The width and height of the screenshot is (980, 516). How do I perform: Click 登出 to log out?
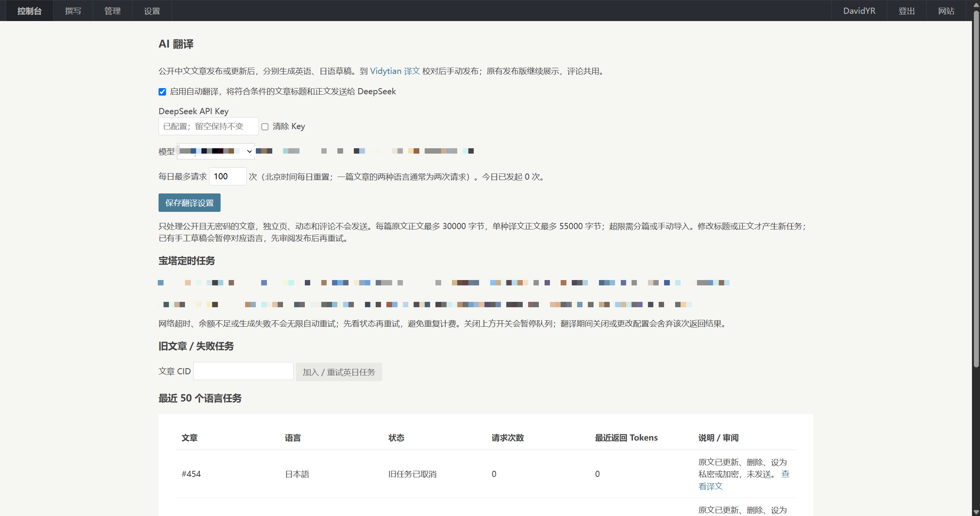tap(906, 11)
